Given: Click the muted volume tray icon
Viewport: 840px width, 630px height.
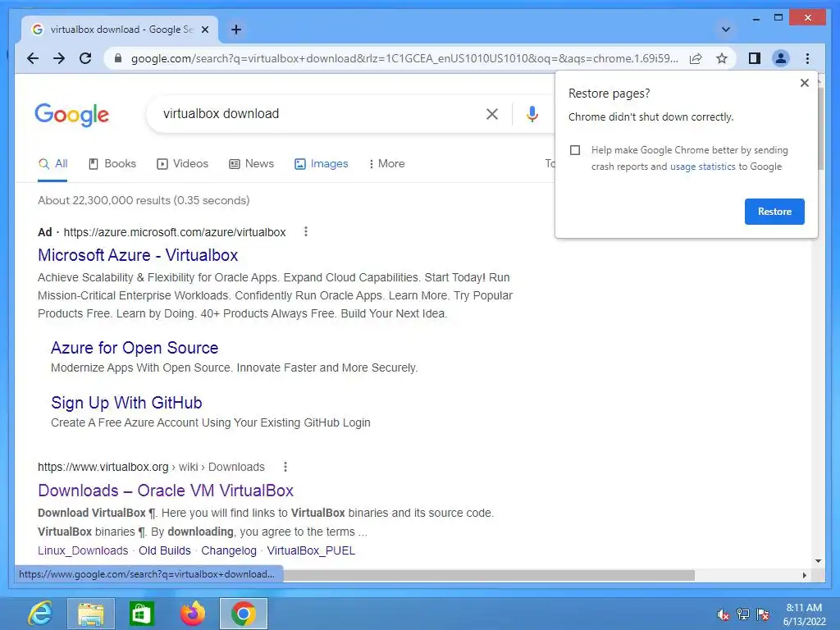Looking at the screenshot, I should [x=724, y=614].
